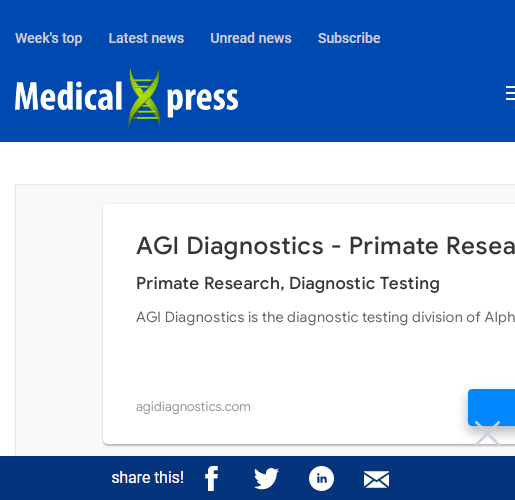Screen dimensions: 515x500
Task: Share article via LinkedIn icon
Action: 321,478
